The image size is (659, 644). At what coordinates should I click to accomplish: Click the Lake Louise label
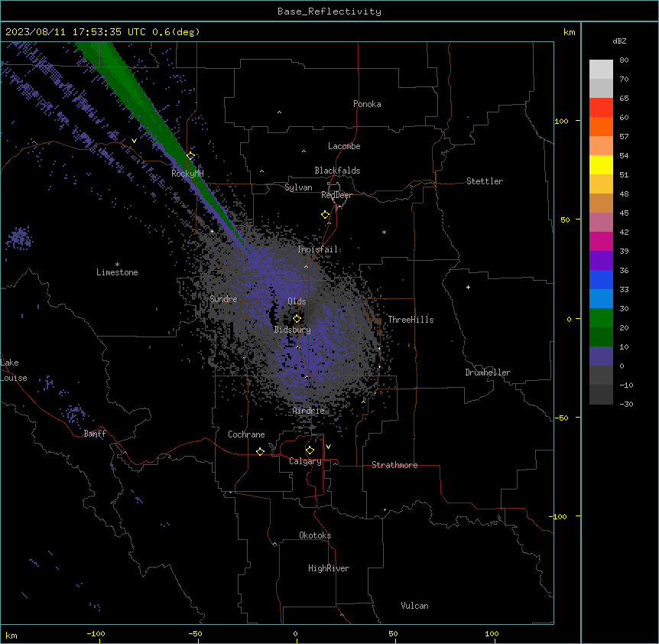point(14,370)
